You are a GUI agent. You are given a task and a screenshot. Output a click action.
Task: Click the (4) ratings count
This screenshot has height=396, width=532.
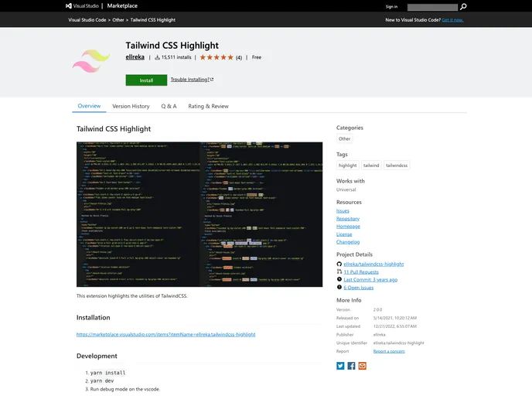(239, 58)
